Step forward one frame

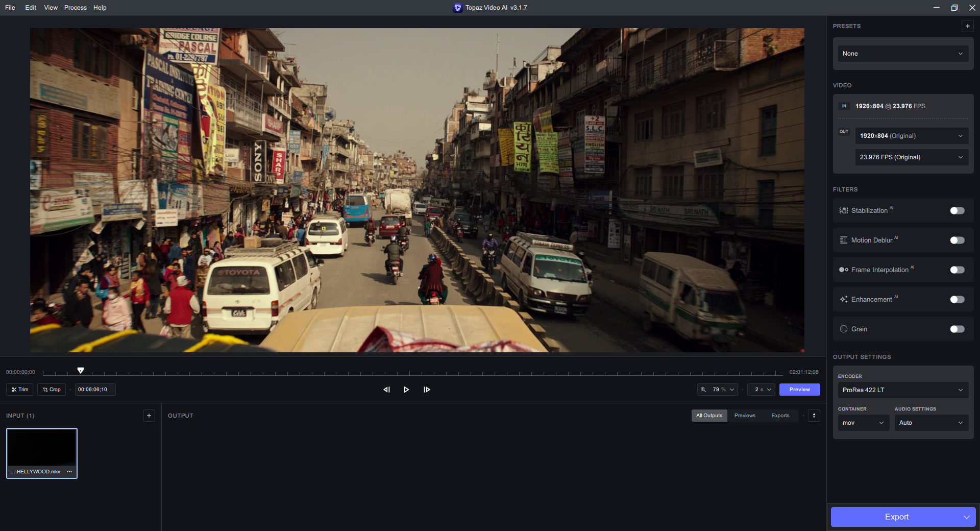[427, 390]
